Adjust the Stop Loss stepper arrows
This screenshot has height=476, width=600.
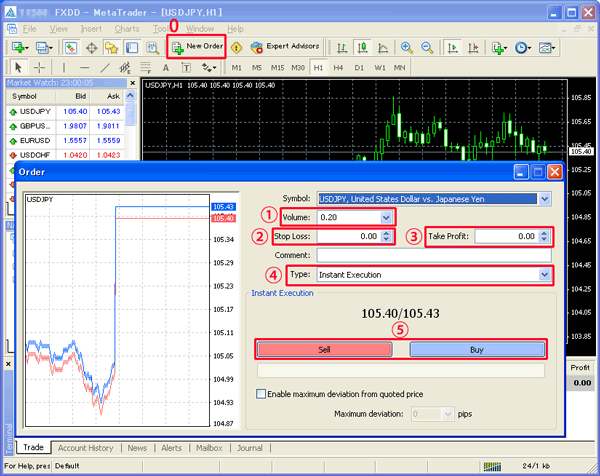[386, 236]
